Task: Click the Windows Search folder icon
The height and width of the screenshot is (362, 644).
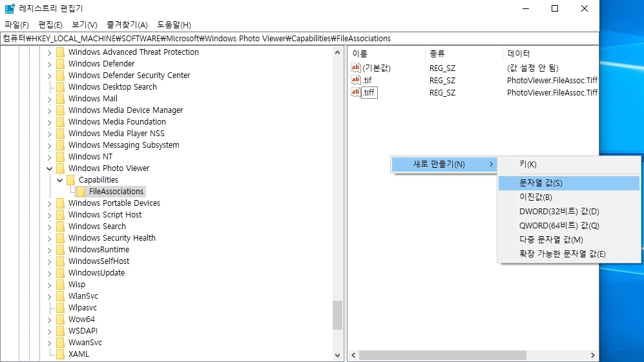Action: (x=60, y=226)
